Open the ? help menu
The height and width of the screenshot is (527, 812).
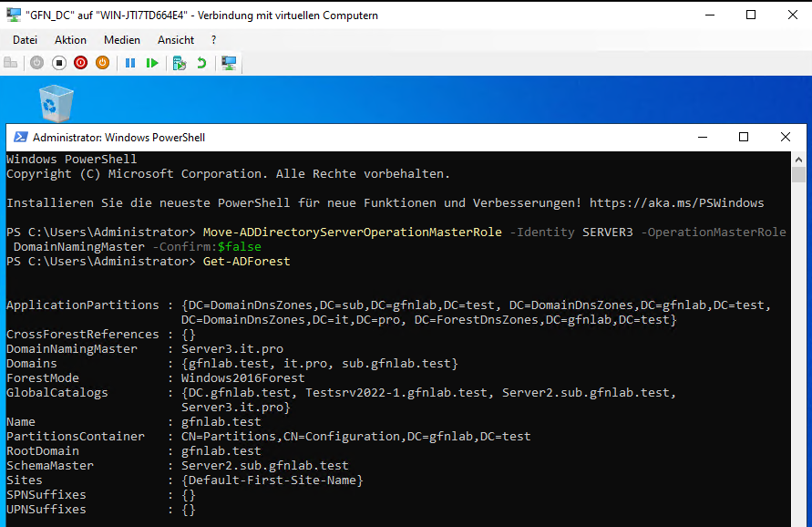tap(213, 40)
